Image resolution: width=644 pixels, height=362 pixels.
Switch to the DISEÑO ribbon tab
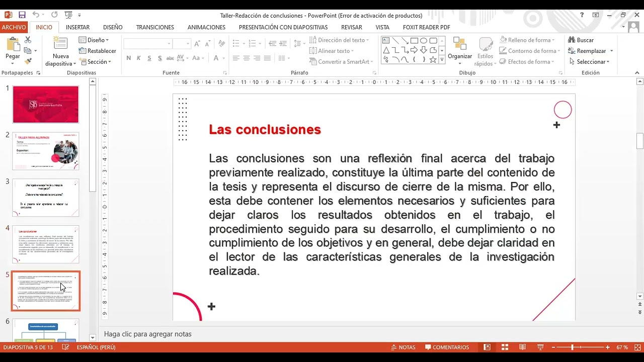pyautogui.click(x=113, y=27)
